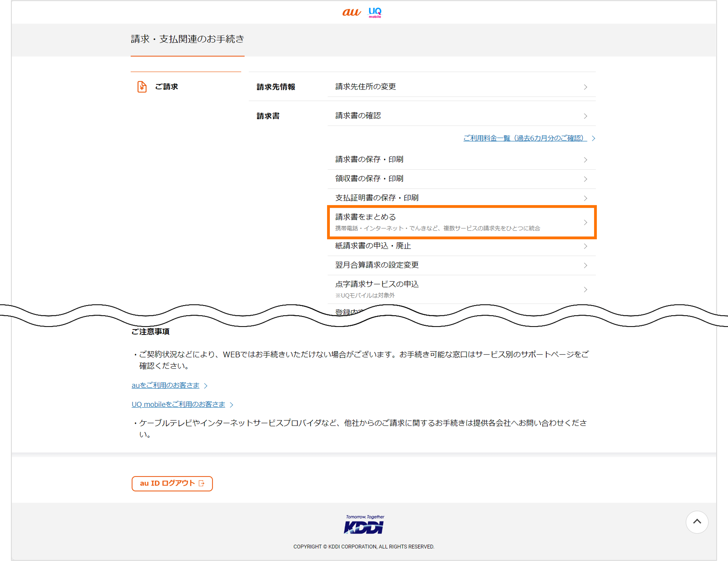The height and width of the screenshot is (561, 728).
Task: Expand 請求先住所の変更 via its chevron
Action: [x=586, y=87]
